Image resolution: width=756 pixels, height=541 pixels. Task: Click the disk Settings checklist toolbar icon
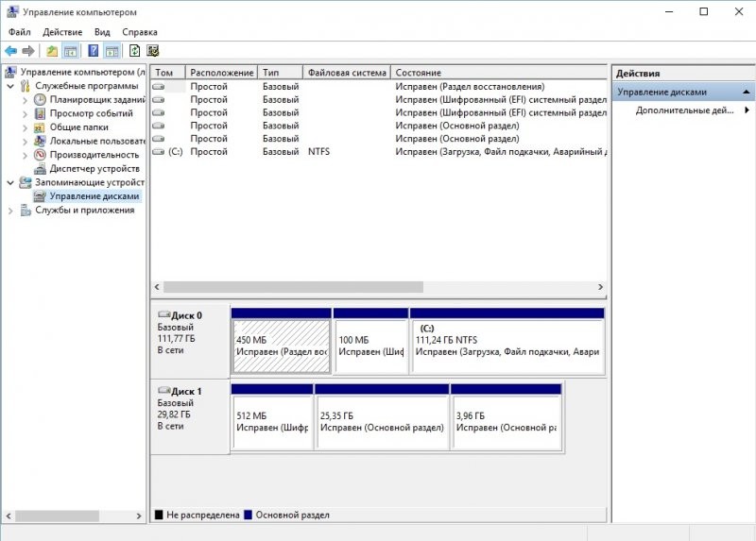(152, 51)
